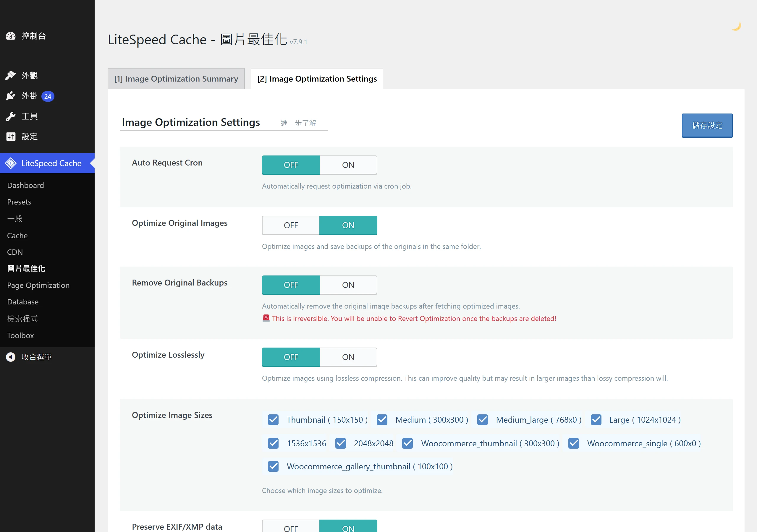Image resolution: width=757 pixels, height=532 pixels.
Task: Uncheck Medium_large ( 768x0 ) size
Action: click(x=483, y=420)
